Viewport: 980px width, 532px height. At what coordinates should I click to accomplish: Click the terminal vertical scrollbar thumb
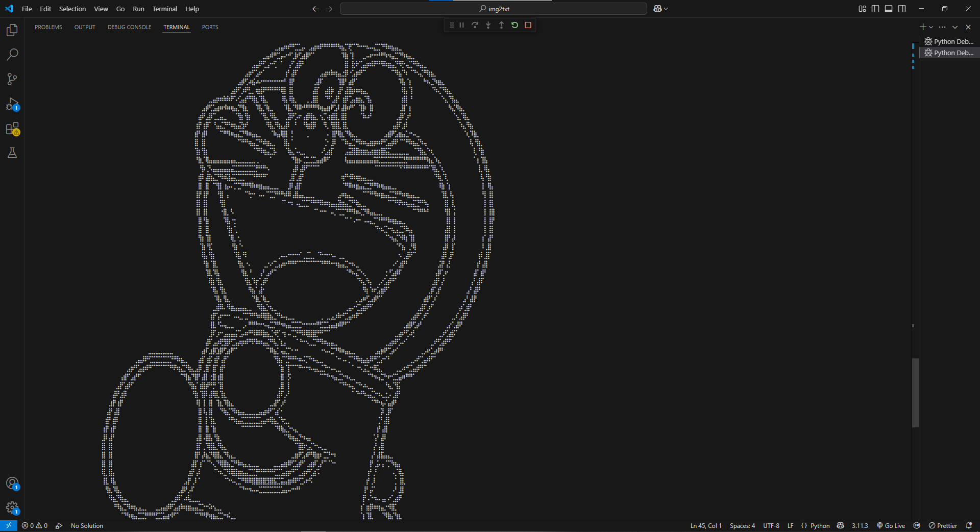coord(915,393)
